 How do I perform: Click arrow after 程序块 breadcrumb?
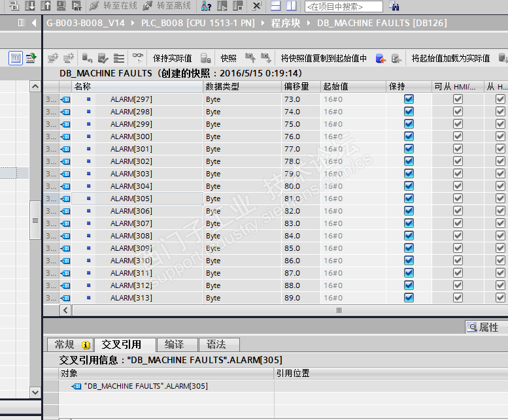coord(308,23)
